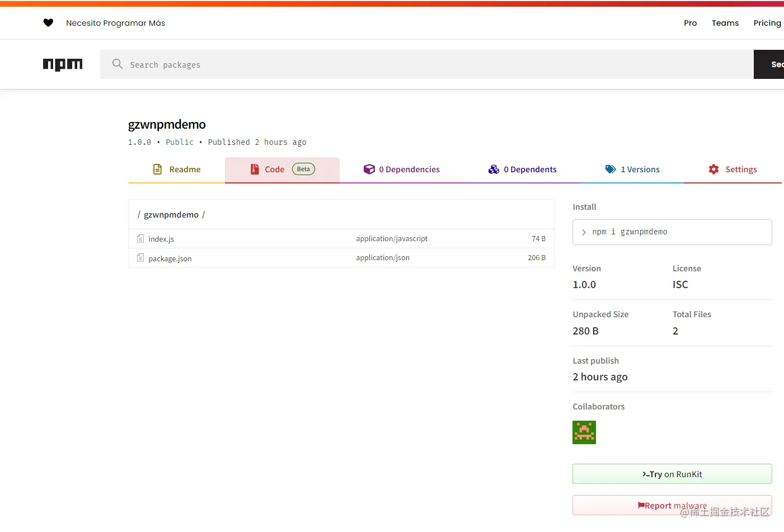This screenshot has width=784, height=532.
Task: Open the 0 Dependents tab
Action: (x=523, y=170)
